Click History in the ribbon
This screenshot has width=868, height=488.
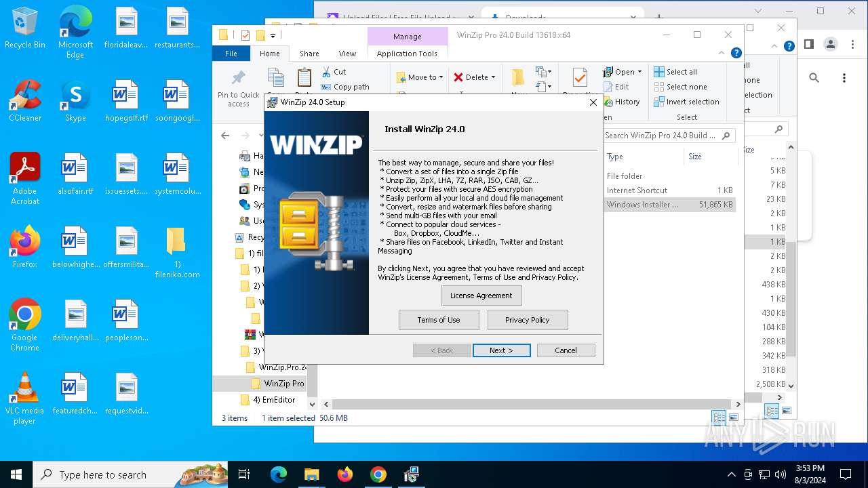pos(621,102)
